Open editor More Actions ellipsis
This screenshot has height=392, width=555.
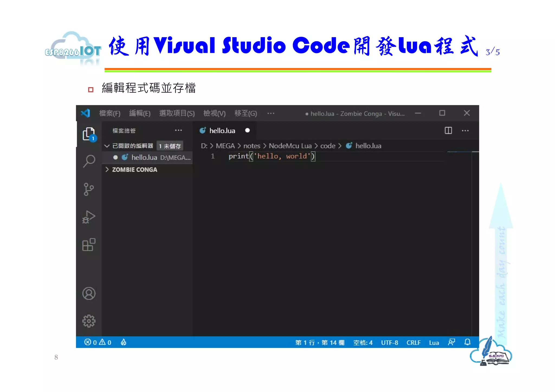pyautogui.click(x=465, y=130)
